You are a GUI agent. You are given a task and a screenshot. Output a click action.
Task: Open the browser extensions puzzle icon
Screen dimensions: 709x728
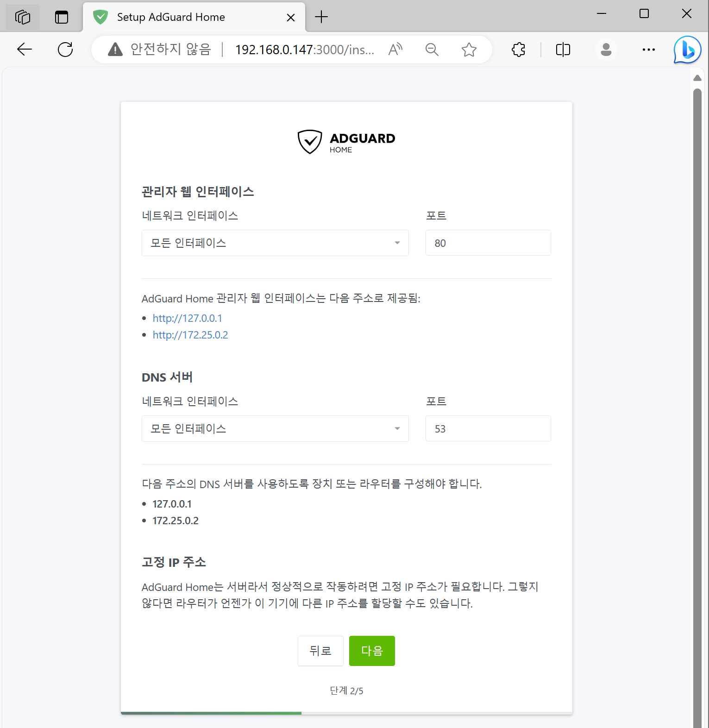(x=519, y=49)
